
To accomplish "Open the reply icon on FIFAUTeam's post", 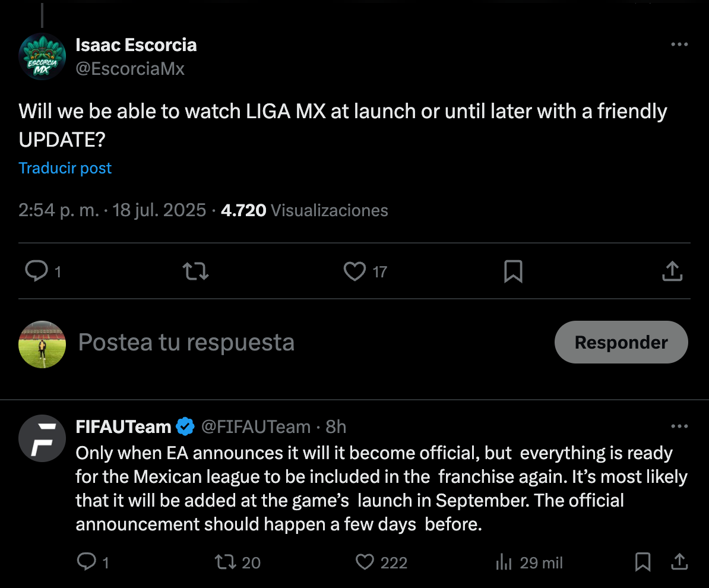I will click(88, 562).
